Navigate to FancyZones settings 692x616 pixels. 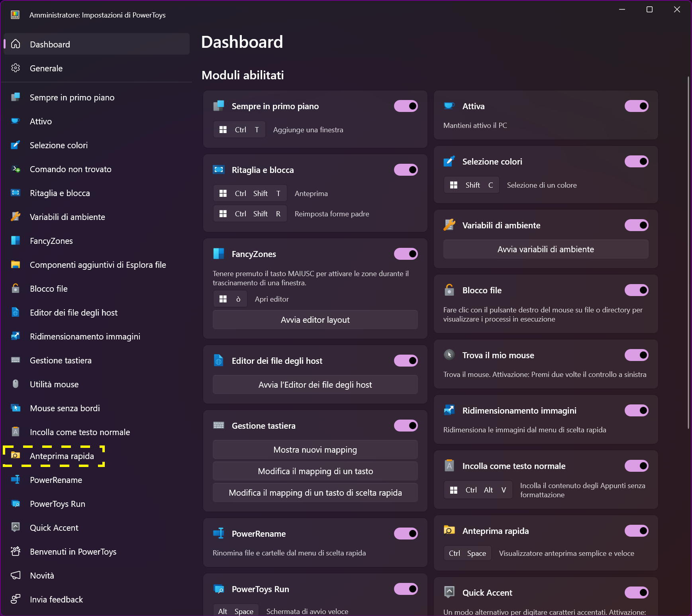point(96,241)
